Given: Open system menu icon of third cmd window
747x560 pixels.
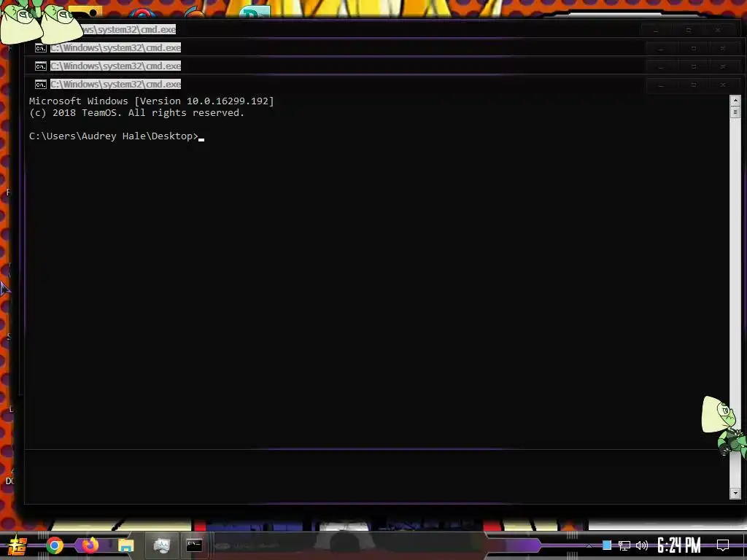Looking at the screenshot, I should point(41,48).
